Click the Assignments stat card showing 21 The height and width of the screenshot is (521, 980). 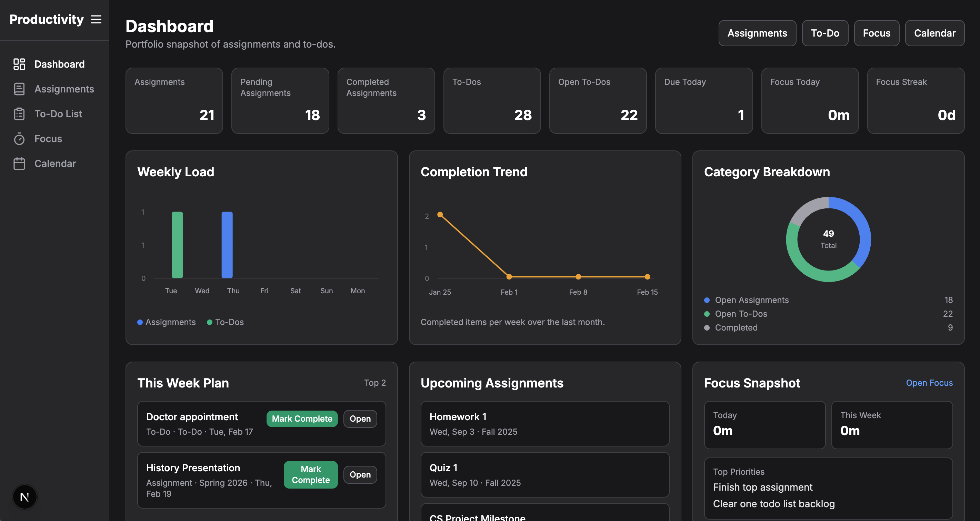[174, 101]
